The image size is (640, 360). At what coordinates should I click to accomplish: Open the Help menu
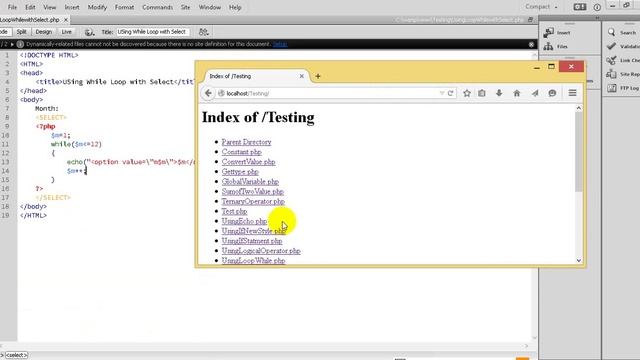click(235, 7)
